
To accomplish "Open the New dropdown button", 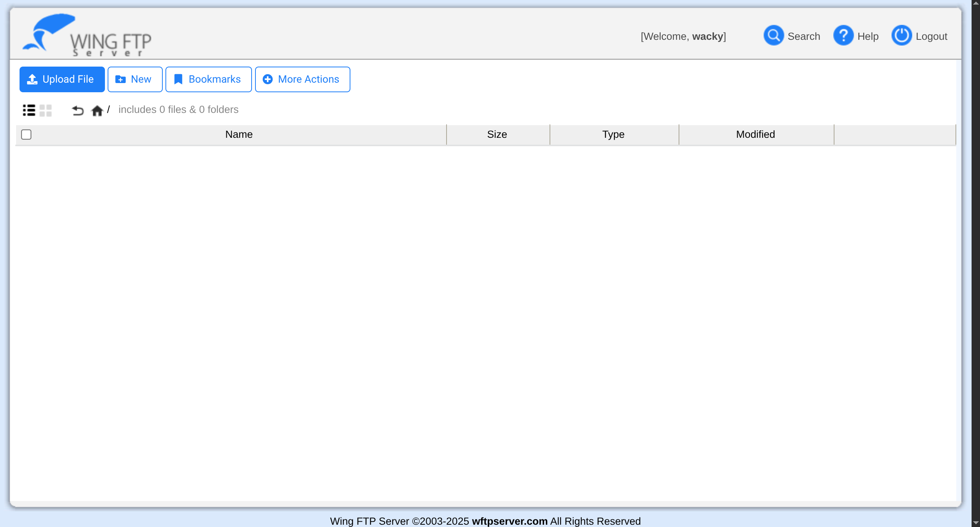I will point(135,79).
